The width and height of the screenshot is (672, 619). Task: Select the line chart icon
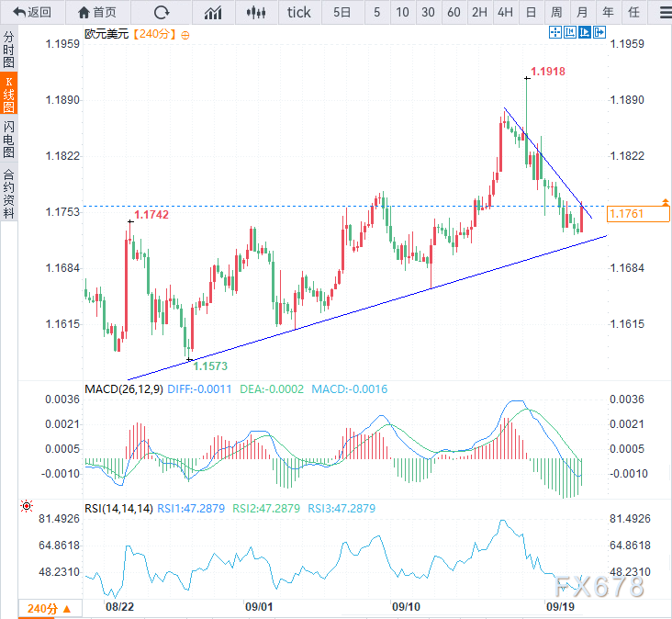click(x=213, y=12)
